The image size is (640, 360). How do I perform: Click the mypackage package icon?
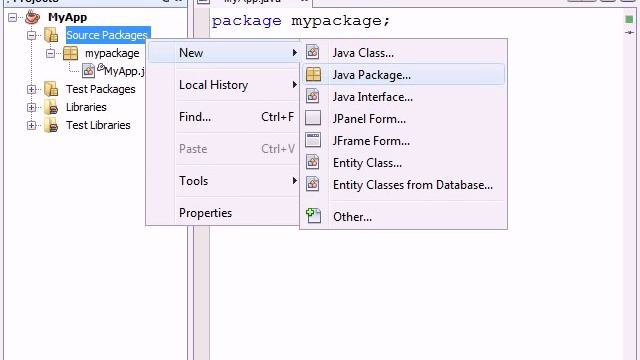tap(70, 53)
